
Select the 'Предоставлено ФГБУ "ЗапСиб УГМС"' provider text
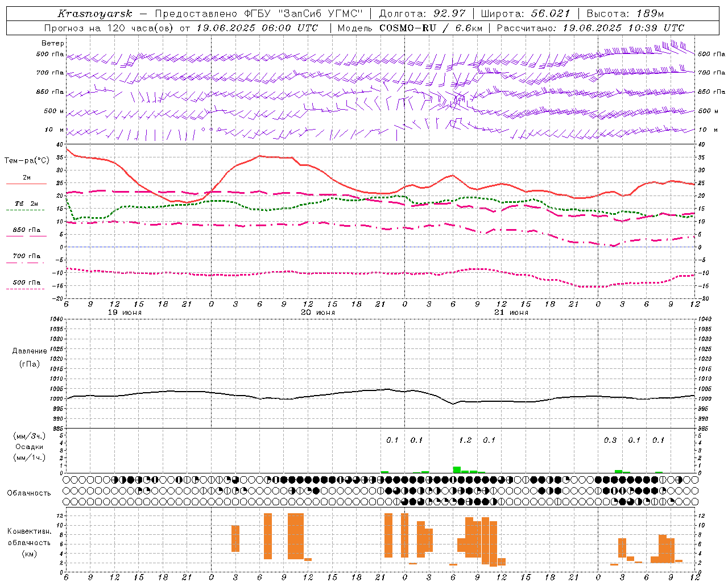pyautogui.click(x=259, y=14)
